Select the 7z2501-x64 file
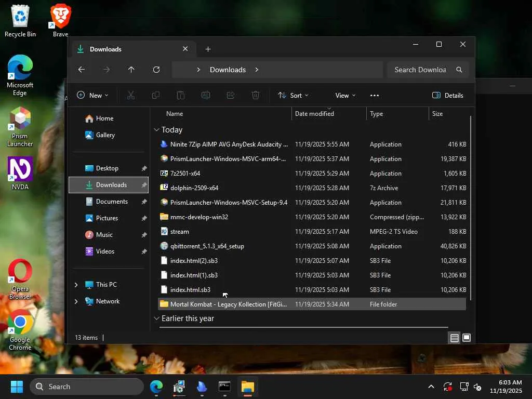 pyautogui.click(x=312, y=174)
